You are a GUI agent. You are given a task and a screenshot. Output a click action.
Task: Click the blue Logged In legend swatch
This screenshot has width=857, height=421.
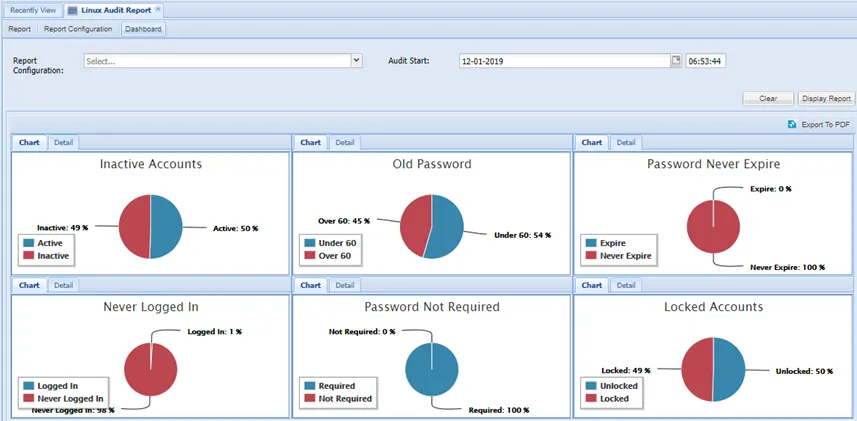tap(28, 385)
